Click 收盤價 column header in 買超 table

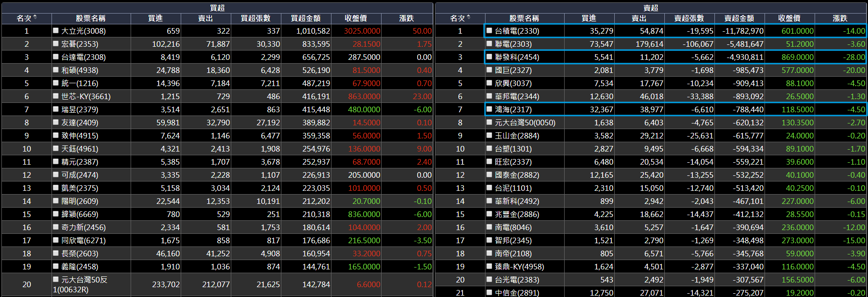[x=356, y=18]
